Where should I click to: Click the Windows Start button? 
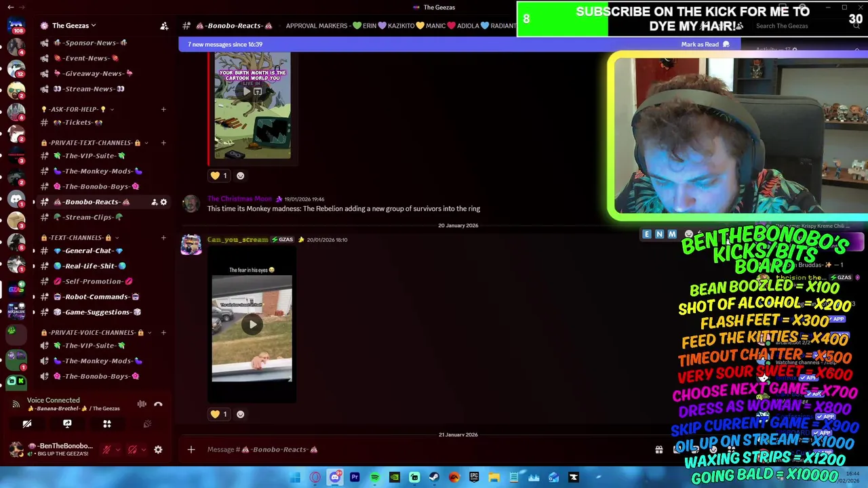[x=295, y=478]
